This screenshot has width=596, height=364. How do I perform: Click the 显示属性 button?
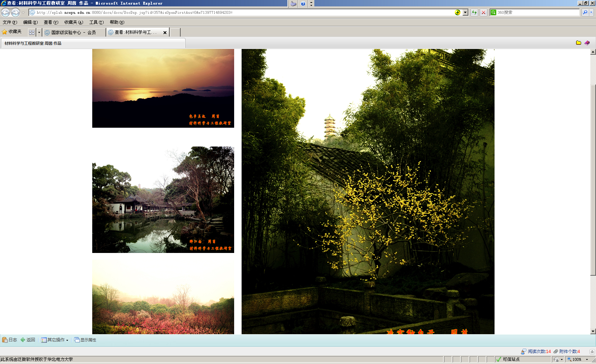85,340
